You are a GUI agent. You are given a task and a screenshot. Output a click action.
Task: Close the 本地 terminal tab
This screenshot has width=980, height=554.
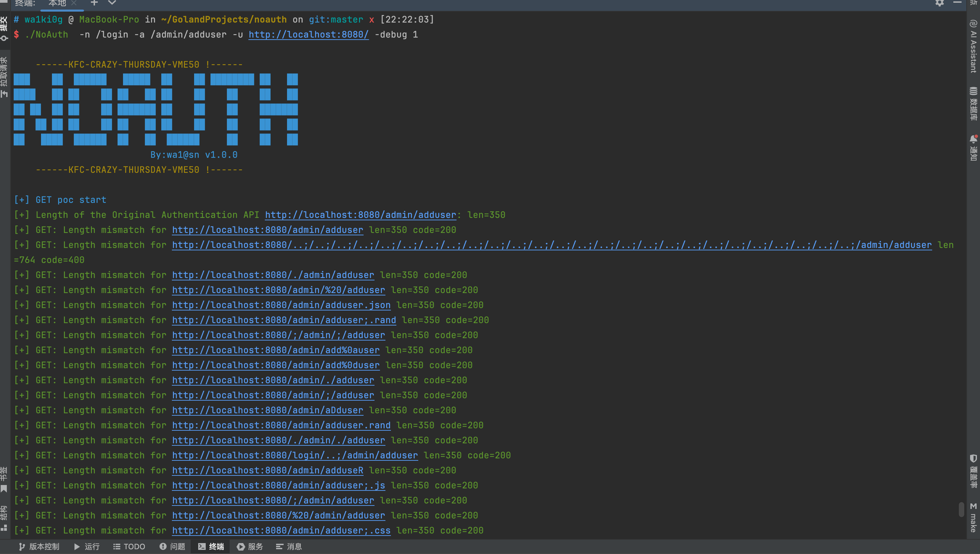click(x=74, y=3)
